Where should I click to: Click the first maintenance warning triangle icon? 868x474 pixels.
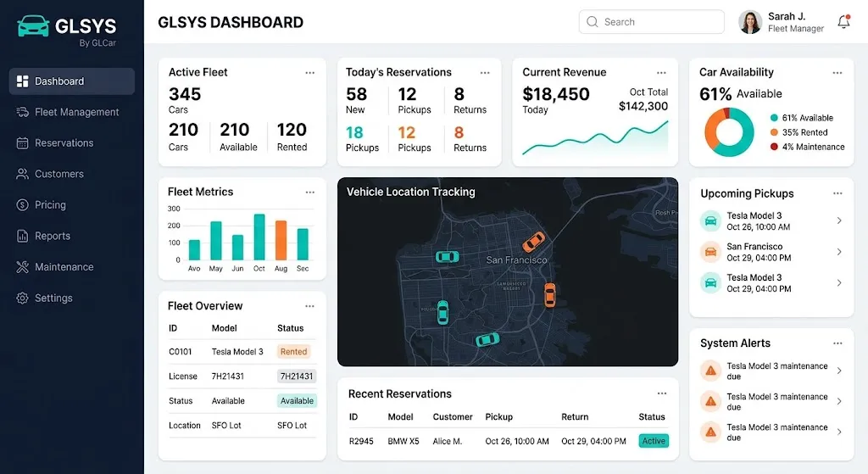coord(710,371)
